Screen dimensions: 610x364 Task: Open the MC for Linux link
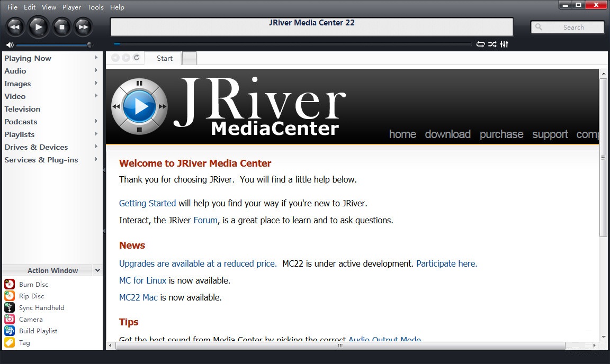click(143, 281)
